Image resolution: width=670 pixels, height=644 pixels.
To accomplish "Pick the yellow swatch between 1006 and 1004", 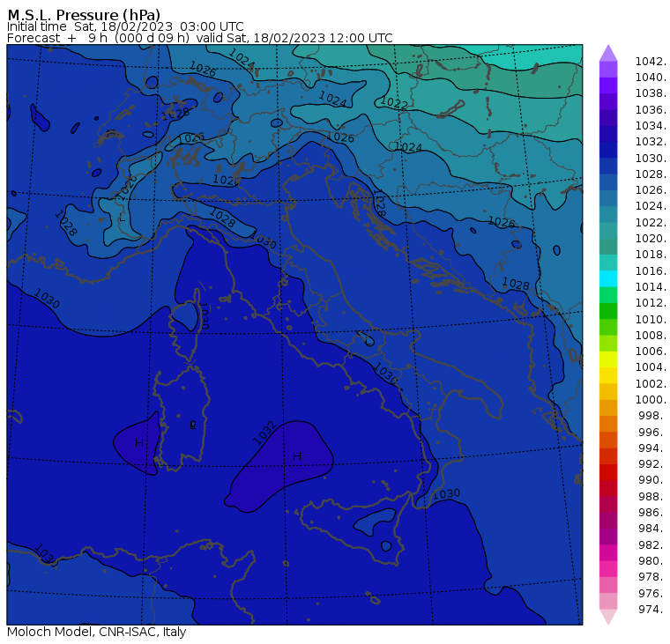I will pos(608,359).
